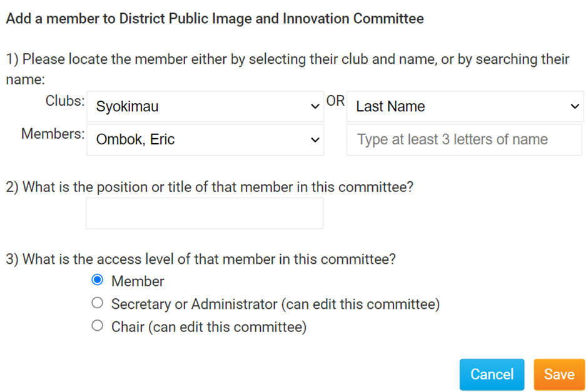588x392 pixels.
Task: Choose the Secretary or Administrator radio button
Action: pyautogui.click(x=97, y=303)
